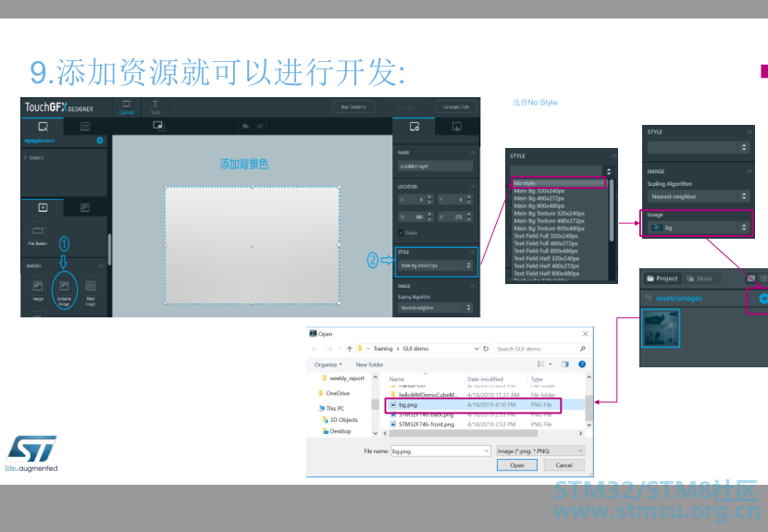The height and width of the screenshot is (532, 768).
Task: Select the STM32F746-front.png file row
Action: point(485,425)
